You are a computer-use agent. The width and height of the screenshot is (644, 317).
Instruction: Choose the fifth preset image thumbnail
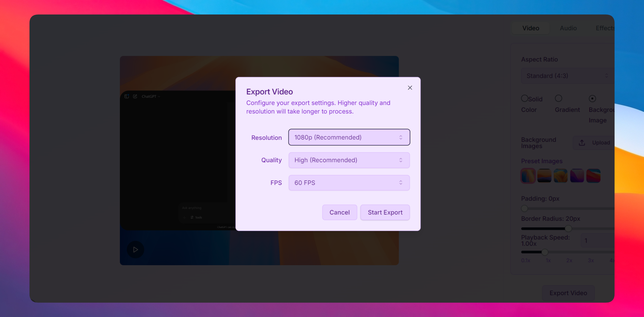(593, 176)
